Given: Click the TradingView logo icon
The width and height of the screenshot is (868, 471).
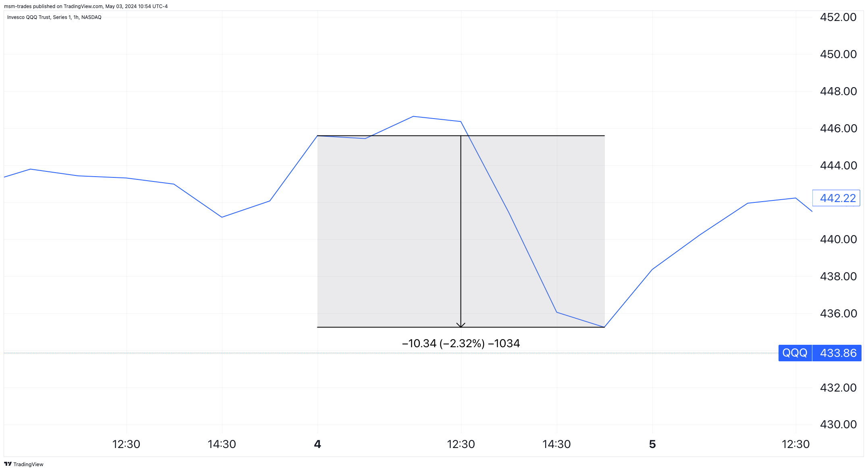Looking at the screenshot, I should pos(8,464).
